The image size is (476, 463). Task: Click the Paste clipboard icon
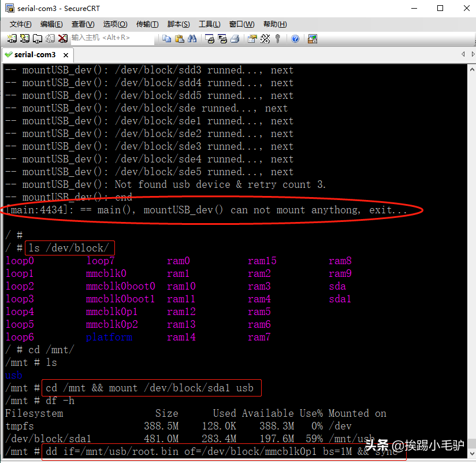(180, 39)
